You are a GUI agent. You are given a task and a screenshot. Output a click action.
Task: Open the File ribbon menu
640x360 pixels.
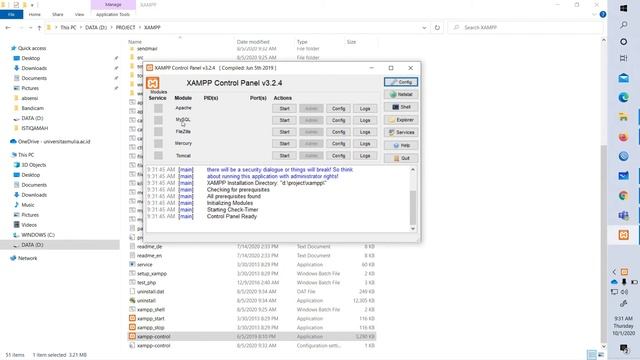[11, 15]
